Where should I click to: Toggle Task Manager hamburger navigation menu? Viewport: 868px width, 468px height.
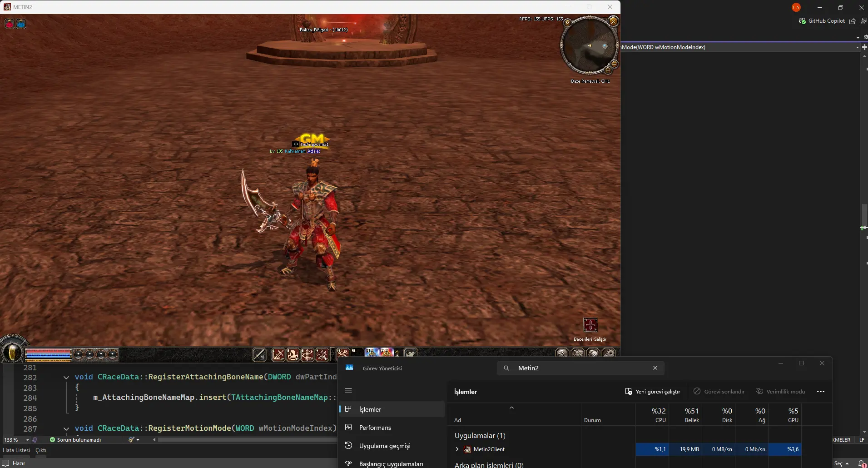(x=348, y=391)
